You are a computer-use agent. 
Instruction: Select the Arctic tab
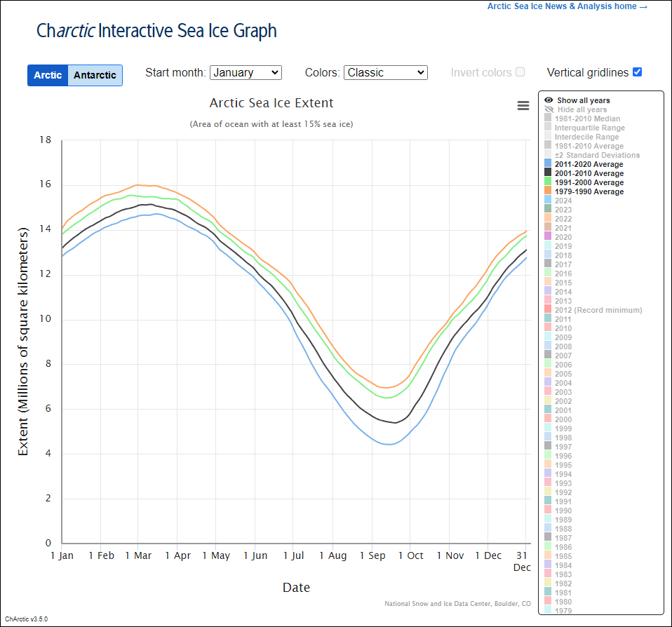point(48,75)
